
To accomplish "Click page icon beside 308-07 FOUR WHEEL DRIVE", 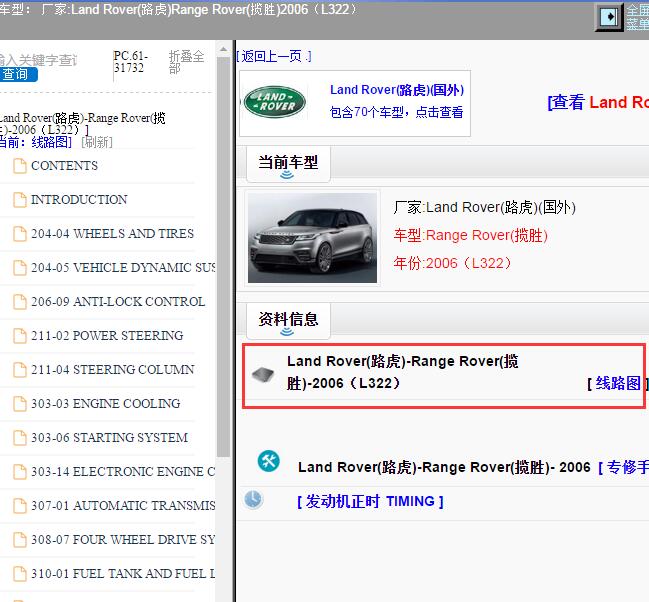I will pos(19,539).
